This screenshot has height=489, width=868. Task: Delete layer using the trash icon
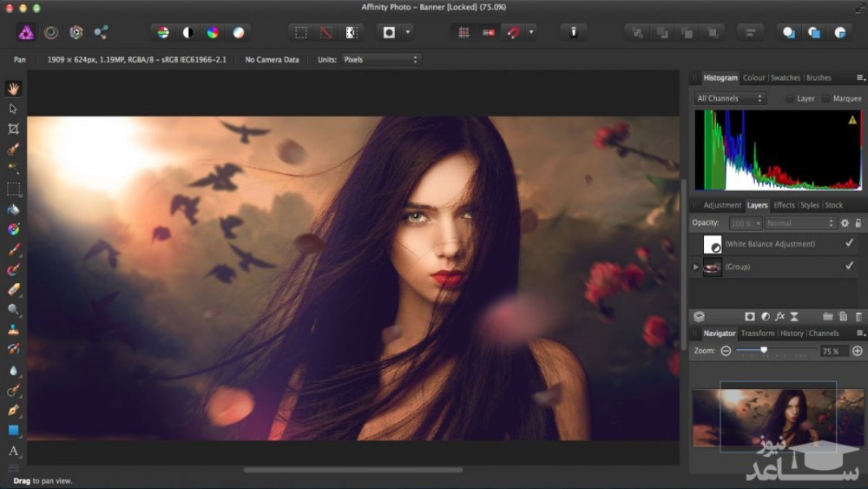tap(858, 317)
